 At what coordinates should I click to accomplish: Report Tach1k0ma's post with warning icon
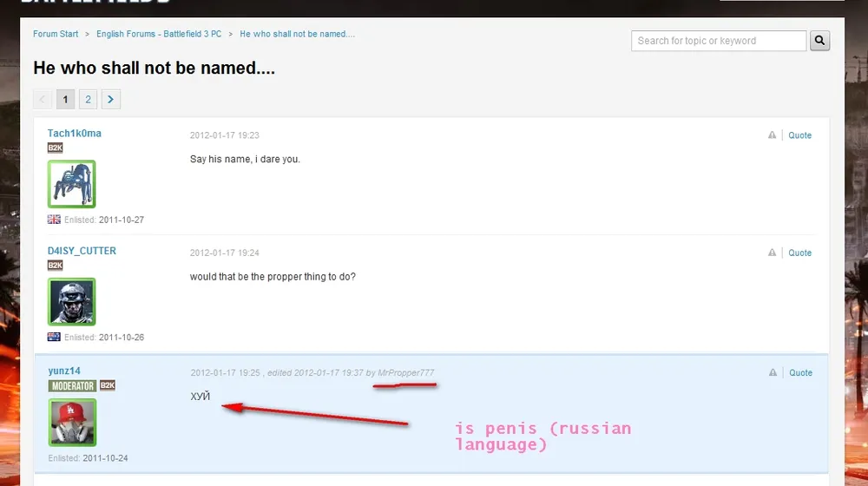(x=772, y=135)
